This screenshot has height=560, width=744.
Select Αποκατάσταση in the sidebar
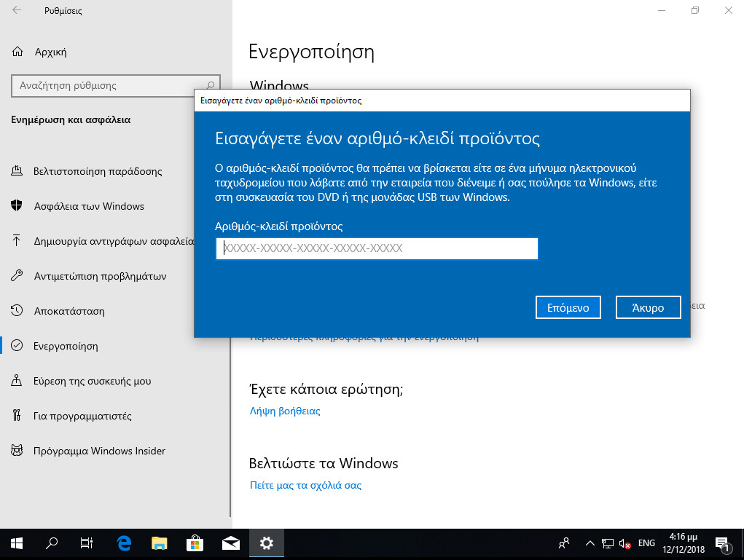(x=69, y=311)
